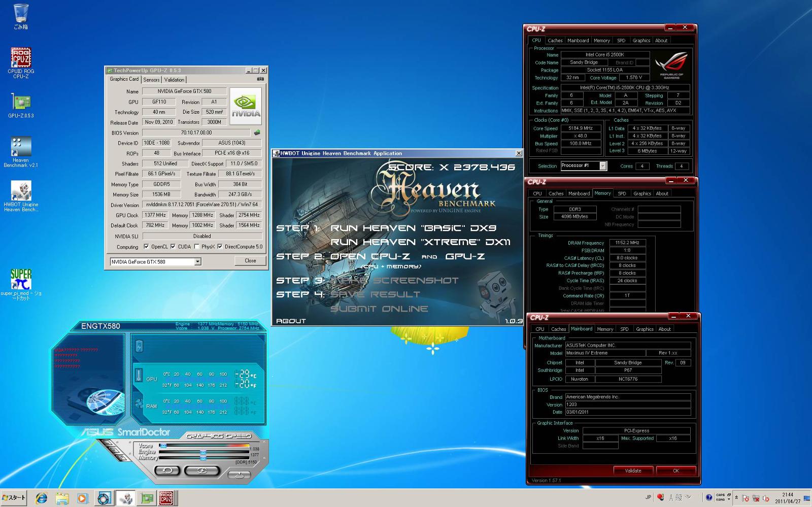Open Windows Explorer from taskbar

click(x=62, y=498)
